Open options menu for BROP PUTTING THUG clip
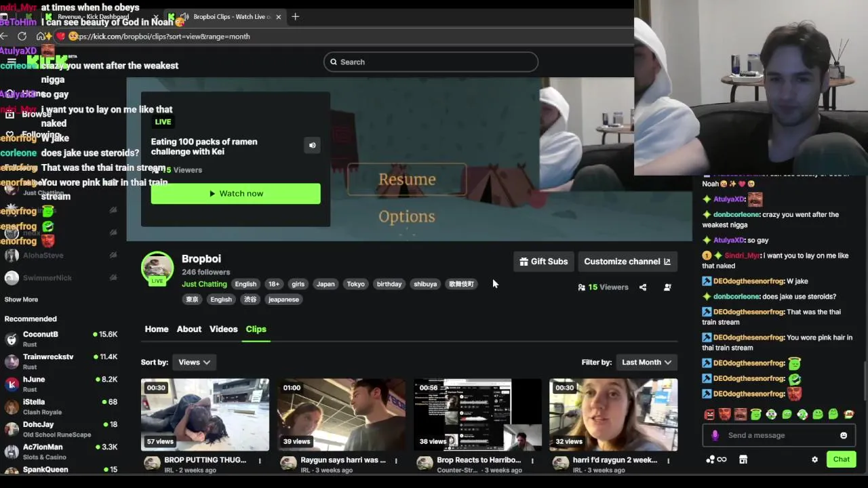The width and height of the screenshot is (868, 488). [260, 461]
